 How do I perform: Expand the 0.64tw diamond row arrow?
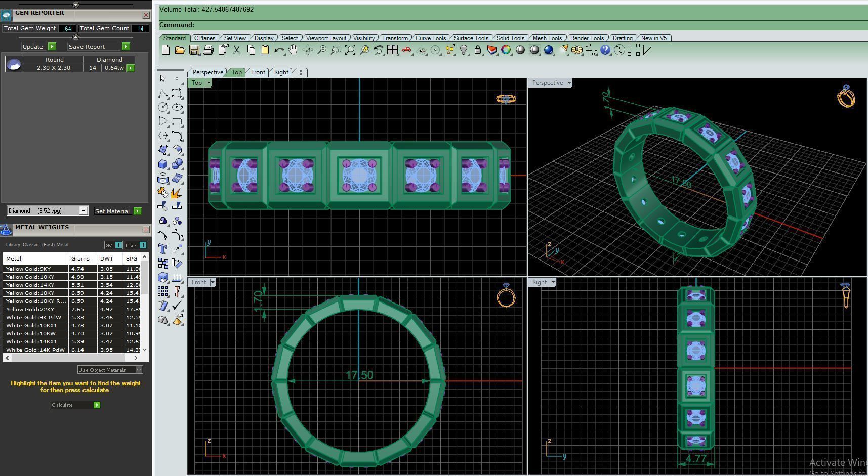(131, 68)
